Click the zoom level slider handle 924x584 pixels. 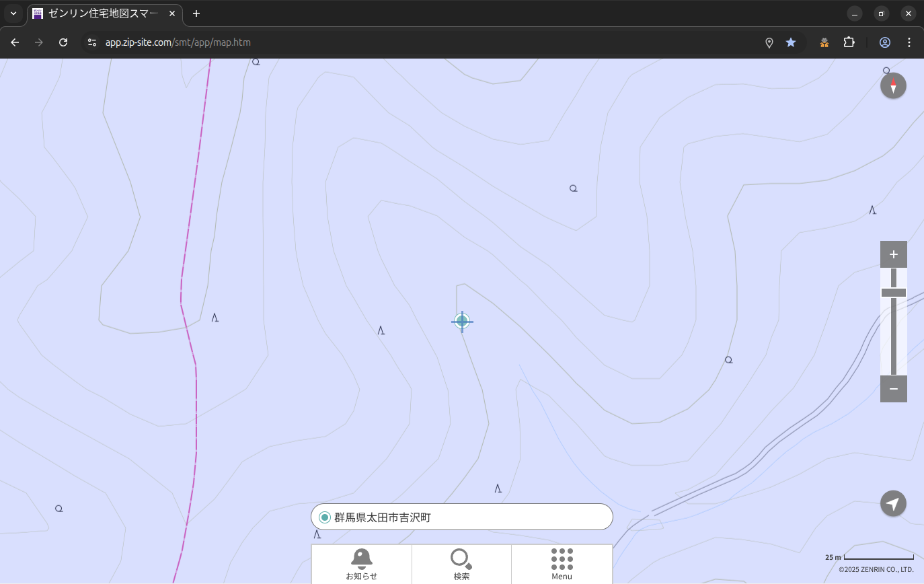(x=893, y=293)
